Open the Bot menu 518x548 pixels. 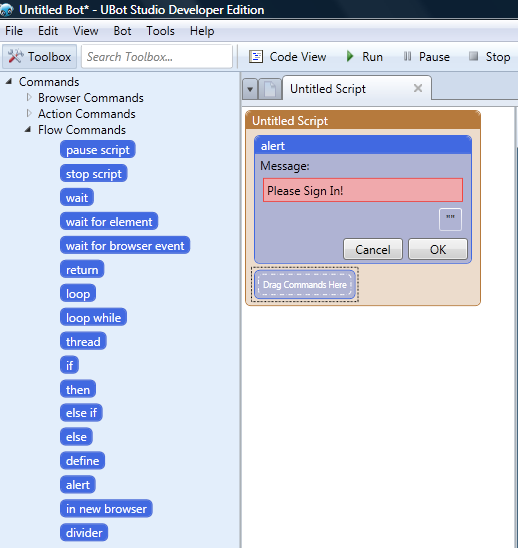[122, 31]
